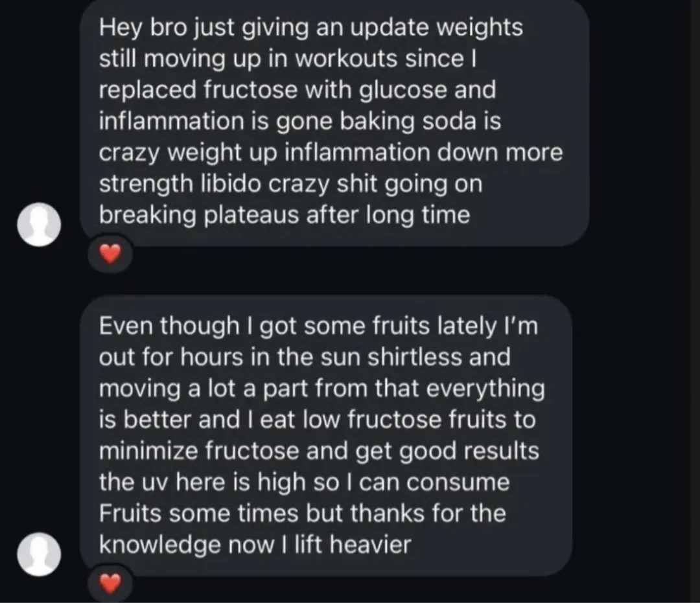Viewport: 700px width, 603px height.
Task: Click the line 'the uv here is high so I can consume'
Action: pos(304,482)
